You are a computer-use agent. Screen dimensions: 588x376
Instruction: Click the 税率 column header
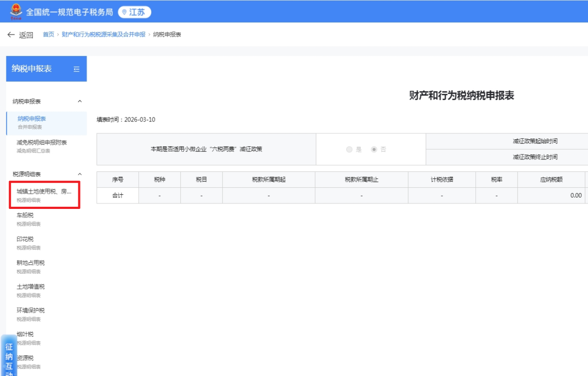tap(497, 180)
